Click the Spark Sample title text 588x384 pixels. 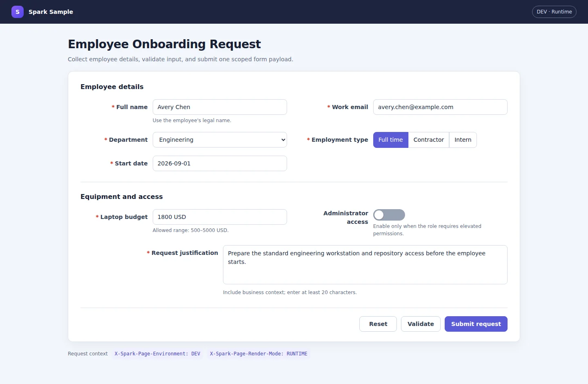point(51,12)
